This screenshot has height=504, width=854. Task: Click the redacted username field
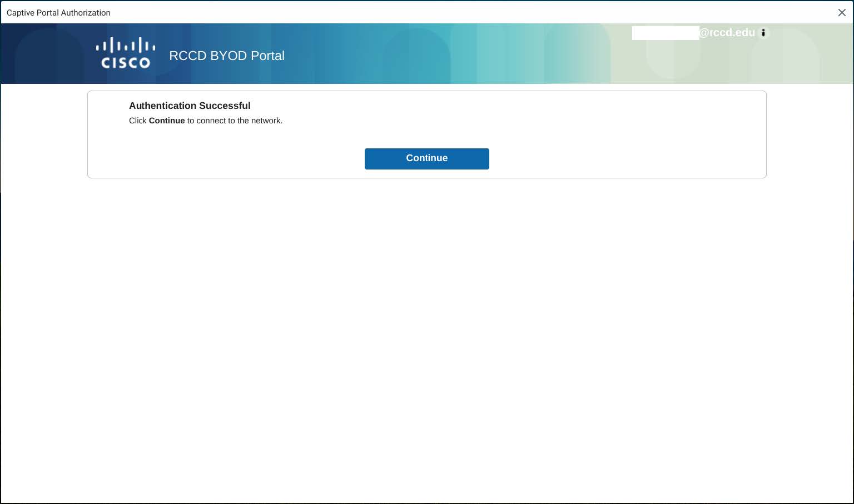[666, 33]
